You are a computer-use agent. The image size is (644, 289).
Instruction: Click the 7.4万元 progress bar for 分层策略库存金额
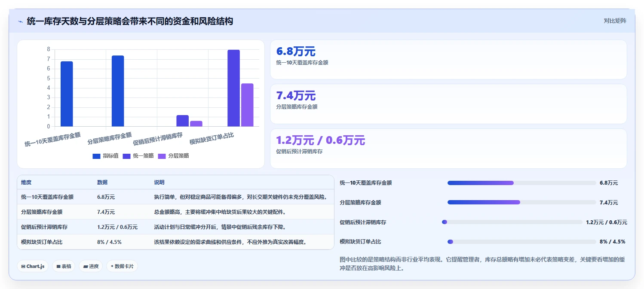click(522, 202)
